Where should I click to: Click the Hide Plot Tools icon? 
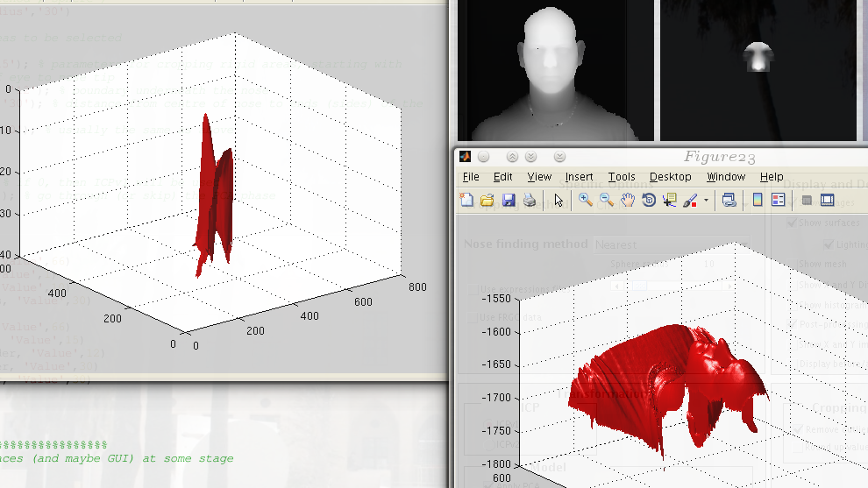(x=808, y=201)
